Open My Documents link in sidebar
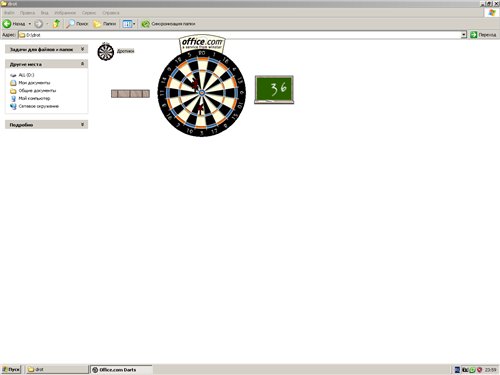Screen dimensions: 500x375 point(34,83)
